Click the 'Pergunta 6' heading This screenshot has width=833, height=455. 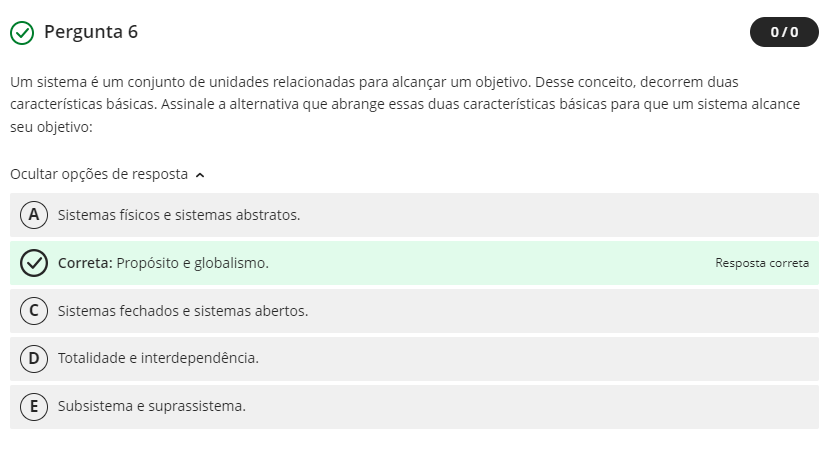coord(91,32)
